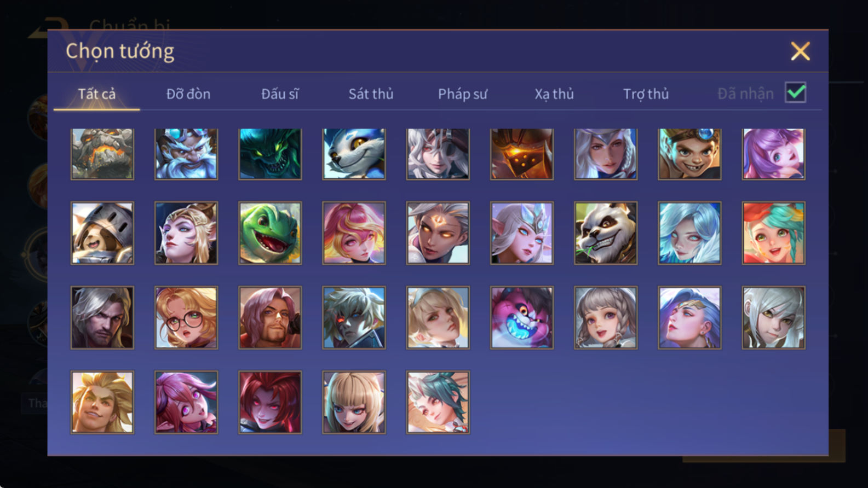Image resolution: width=868 pixels, height=488 pixels.
Task: Pick the panda hero portrait
Action: click(x=606, y=233)
